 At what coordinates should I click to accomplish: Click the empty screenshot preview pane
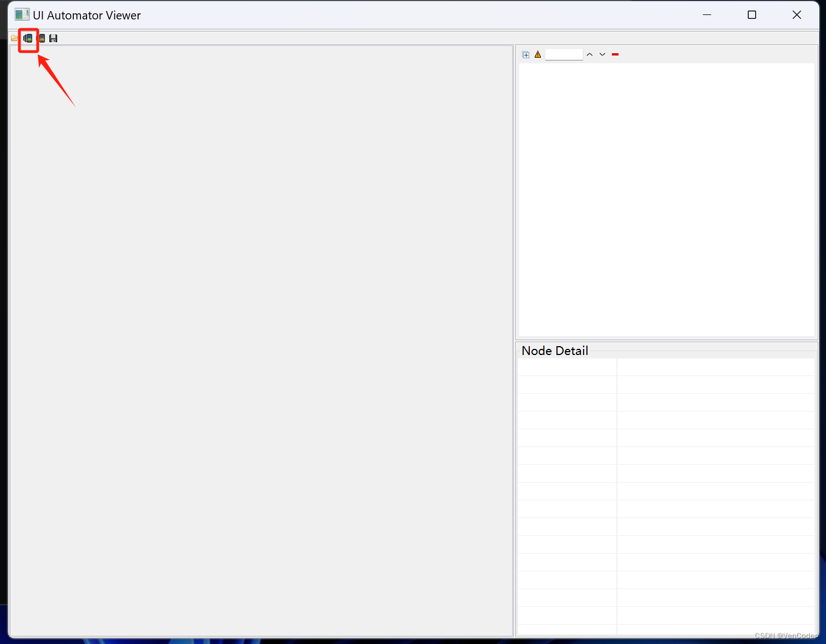pyautogui.click(x=261, y=341)
